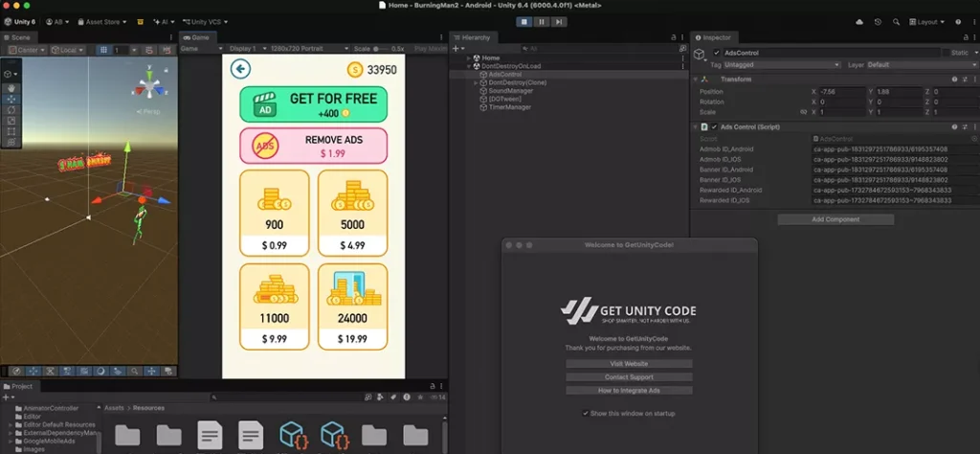Click Add Component button
Viewport: 980px width, 454px height.
click(x=835, y=219)
